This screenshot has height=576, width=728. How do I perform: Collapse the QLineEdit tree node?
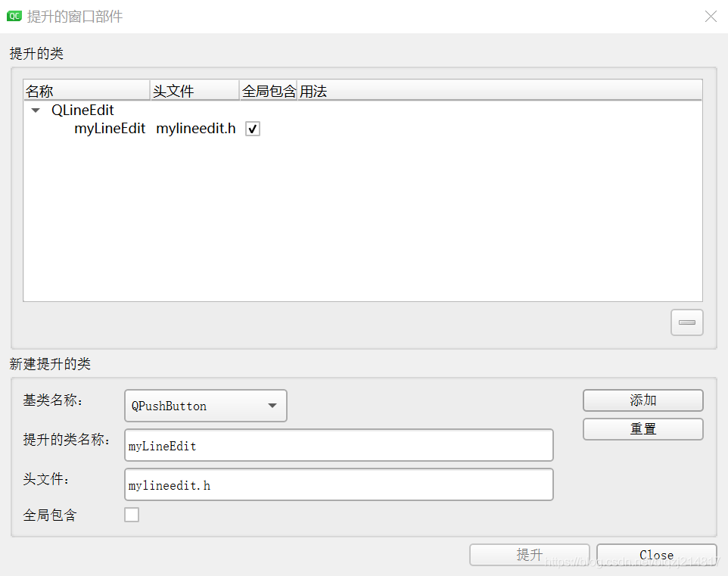tap(36, 111)
